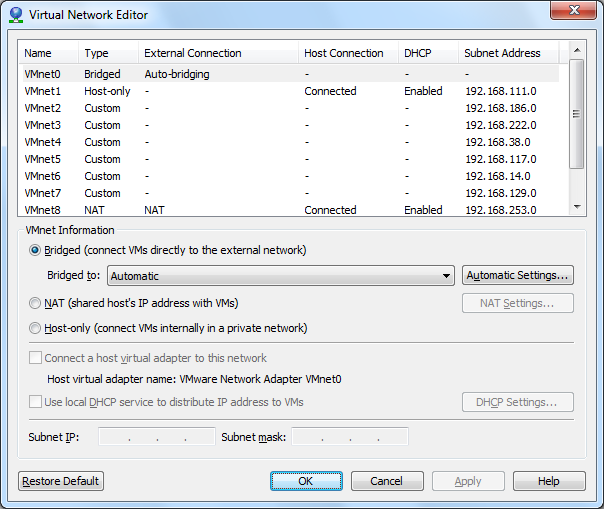Click the Virtual Network Editor globe icon
The width and height of the screenshot is (604, 509).
click(x=16, y=15)
